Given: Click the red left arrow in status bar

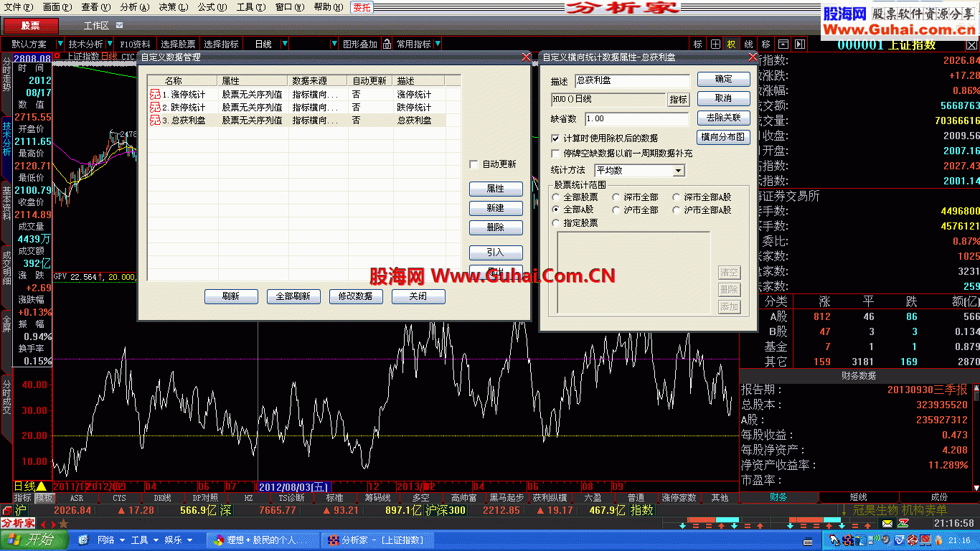Looking at the screenshot, I should (x=43, y=524).
